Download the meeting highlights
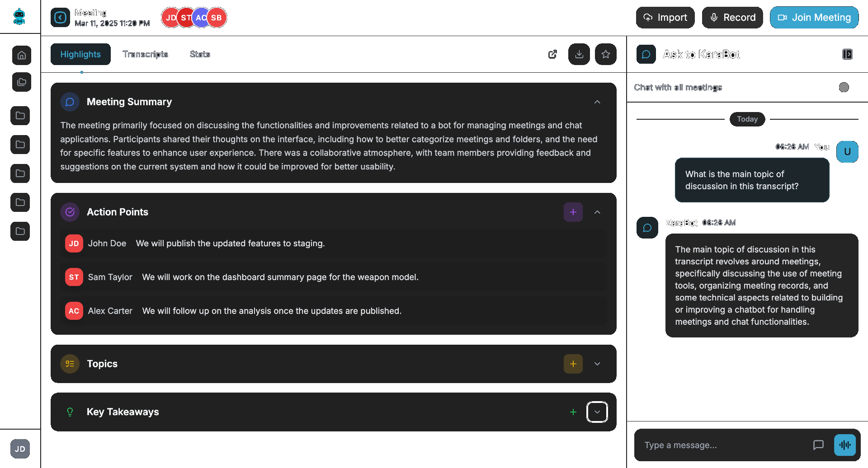Image resolution: width=868 pixels, height=468 pixels. (x=579, y=54)
